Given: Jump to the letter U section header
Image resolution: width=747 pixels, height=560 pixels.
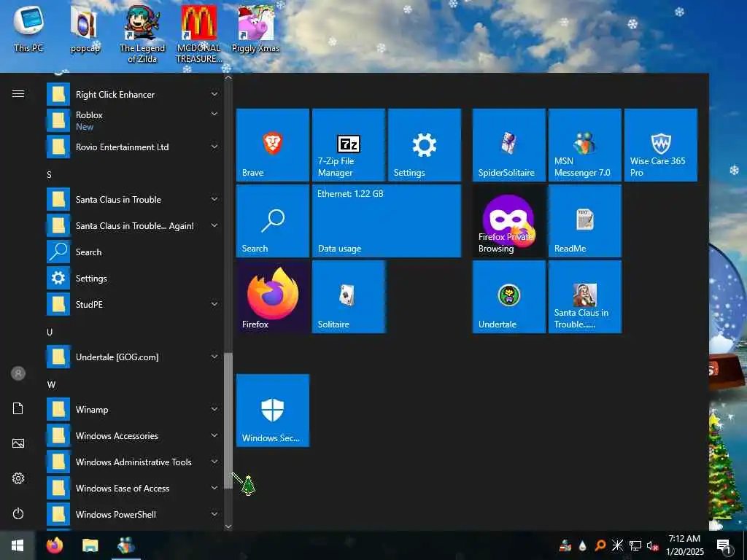Looking at the screenshot, I should [50, 332].
